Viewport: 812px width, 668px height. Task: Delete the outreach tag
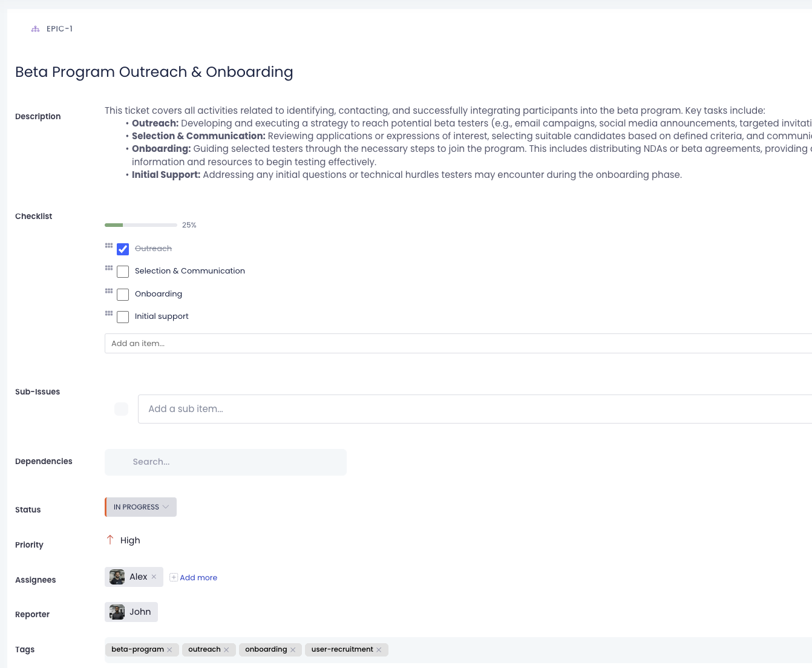click(226, 650)
